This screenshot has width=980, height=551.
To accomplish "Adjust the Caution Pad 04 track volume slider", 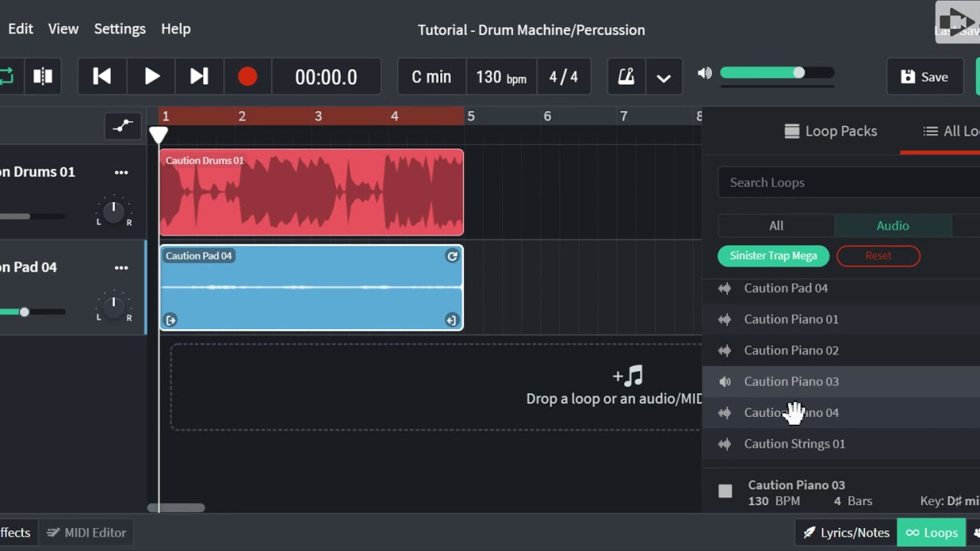I will tap(32, 312).
